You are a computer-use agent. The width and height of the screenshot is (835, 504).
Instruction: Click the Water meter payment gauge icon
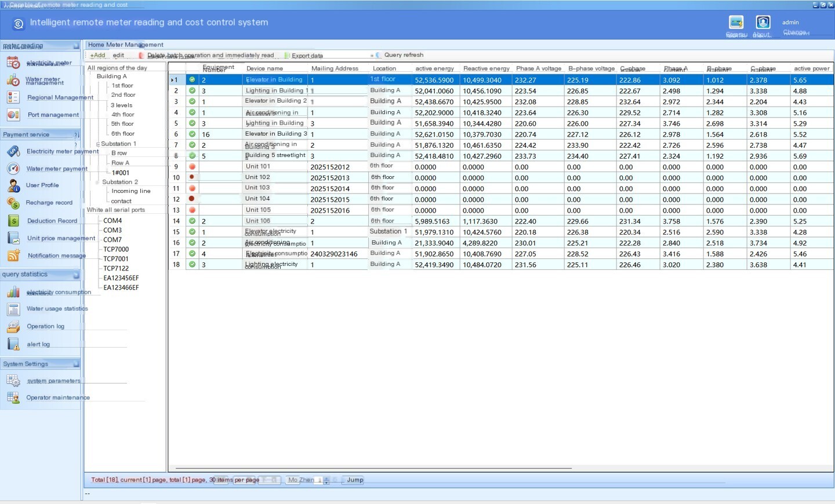(13, 169)
